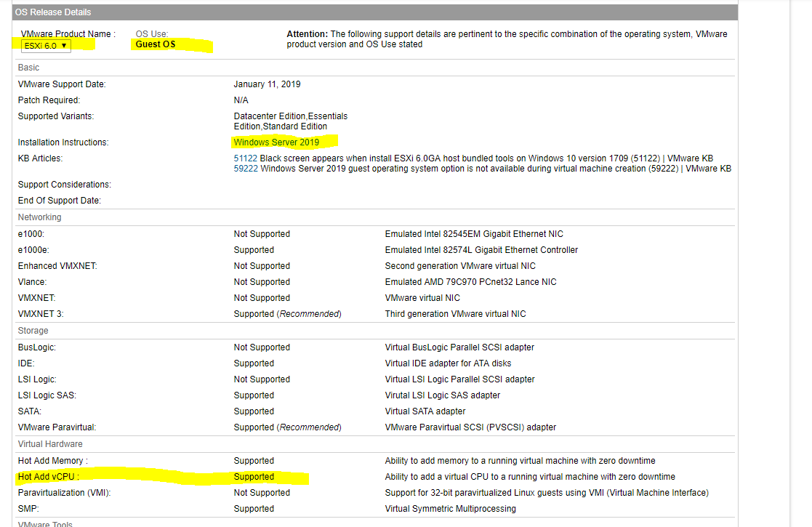Click the first VMware KB hyperlink
The height and width of the screenshot is (527, 812).
691,158
